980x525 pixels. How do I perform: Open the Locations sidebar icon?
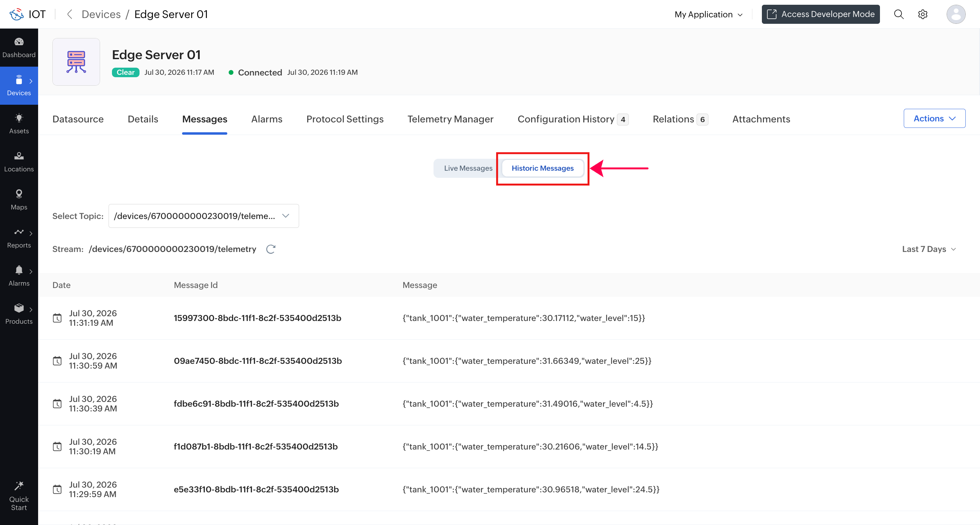pyautogui.click(x=19, y=156)
